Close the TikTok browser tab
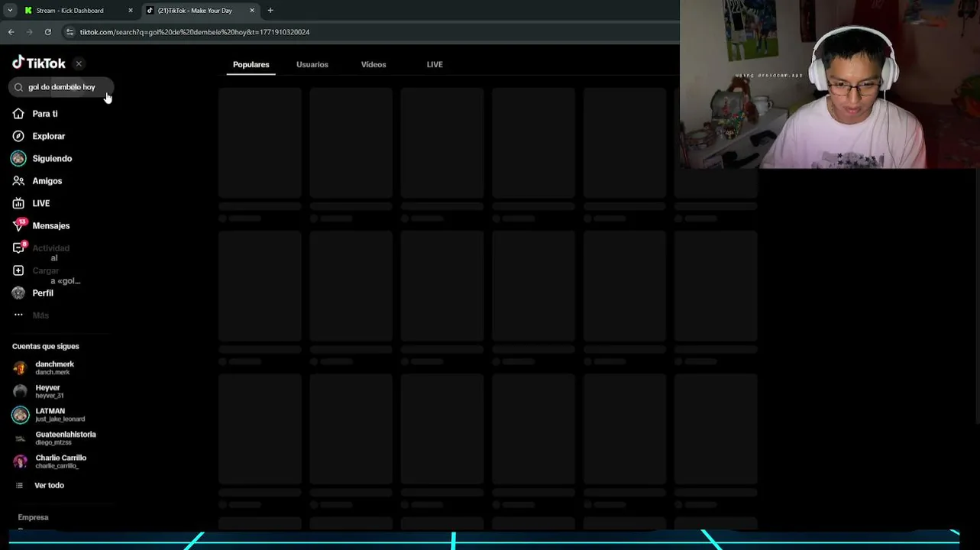Image resolution: width=980 pixels, height=550 pixels. [252, 11]
